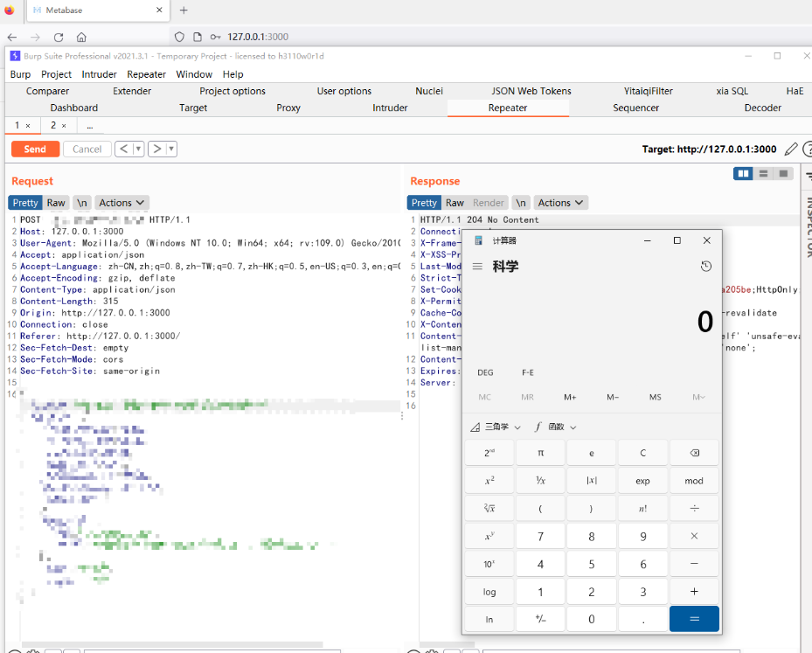This screenshot has height=653, width=812.
Task: Toggle DEG angle unit in calculator
Action: [x=485, y=372]
